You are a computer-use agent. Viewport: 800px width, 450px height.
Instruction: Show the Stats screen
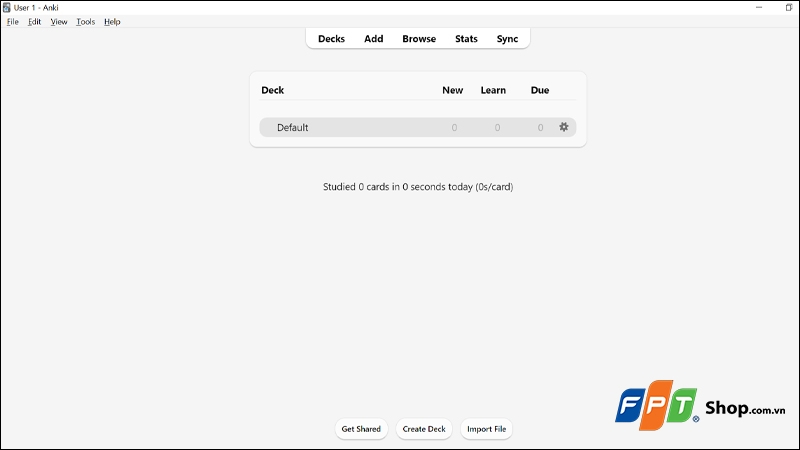pos(466,39)
